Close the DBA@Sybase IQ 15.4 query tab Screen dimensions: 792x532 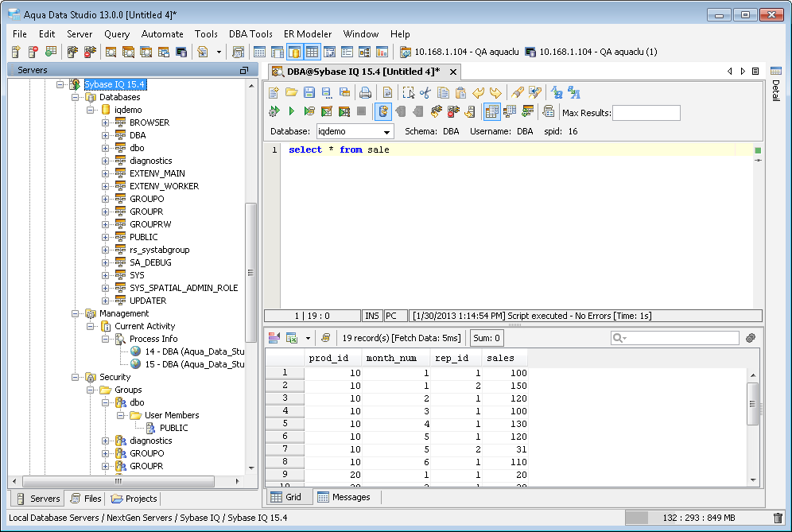coord(453,72)
